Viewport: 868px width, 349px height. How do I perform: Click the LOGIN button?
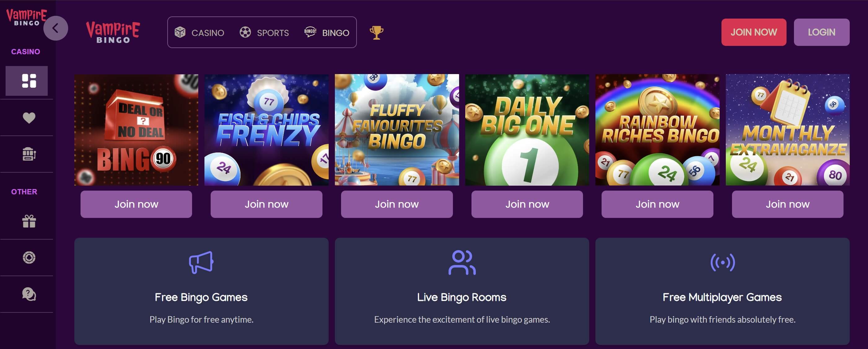821,32
